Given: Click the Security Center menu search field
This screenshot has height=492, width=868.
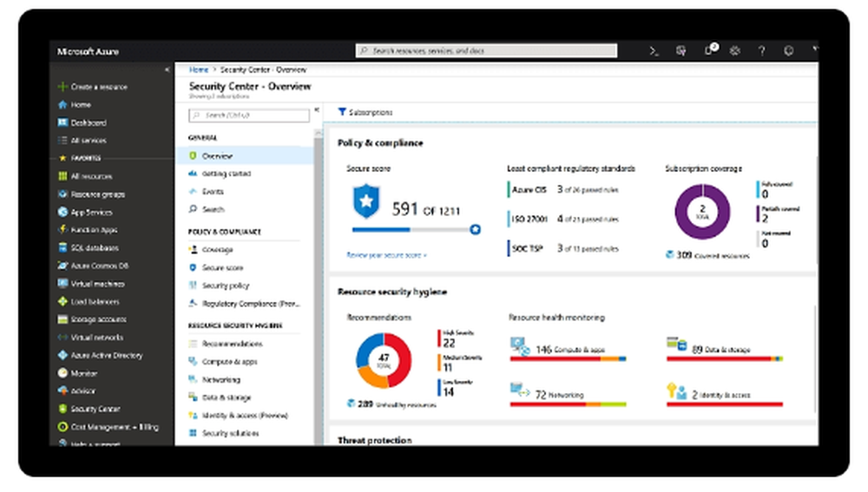Looking at the screenshot, I should pyautogui.click(x=249, y=115).
